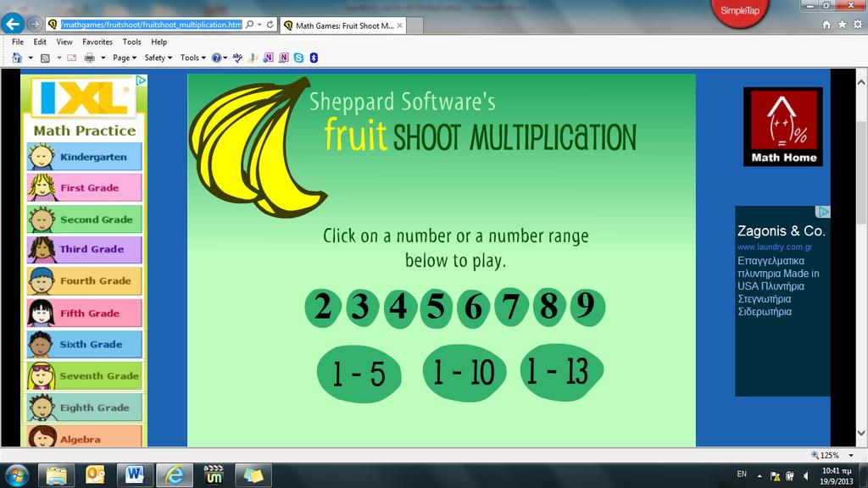This screenshot has width=868, height=488.
Task: Click the www.laundry.com.gr ad link
Action: click(775, 247)
